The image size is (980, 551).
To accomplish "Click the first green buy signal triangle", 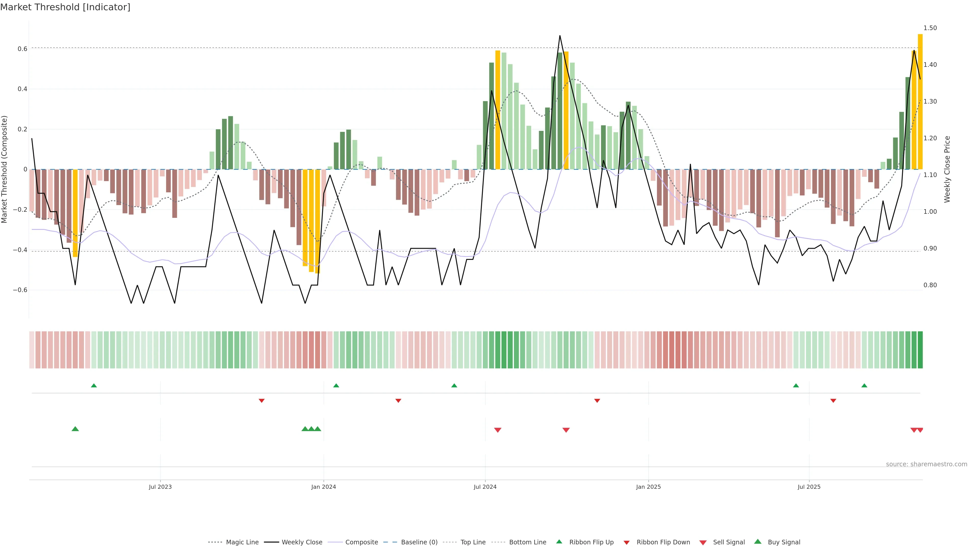I will point(75,429).
